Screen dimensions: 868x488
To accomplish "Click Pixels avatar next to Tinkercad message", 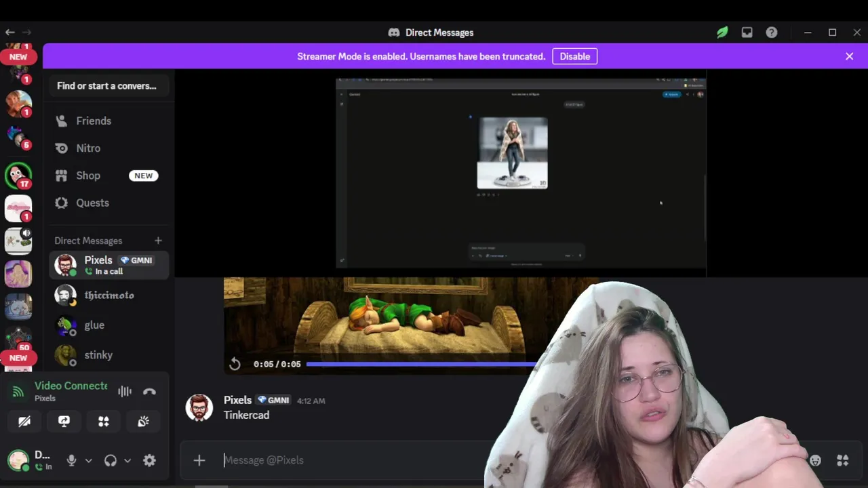I will pos(199,407).
